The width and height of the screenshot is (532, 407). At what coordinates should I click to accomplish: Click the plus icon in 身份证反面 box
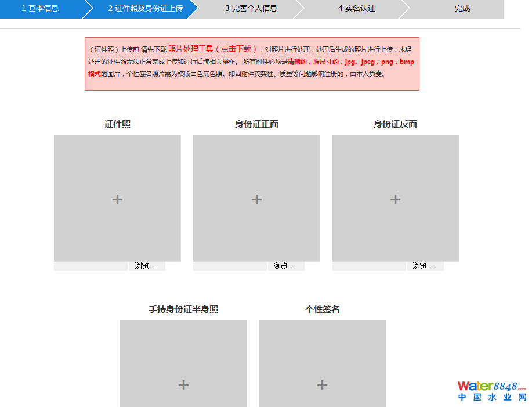[x=395, y=199]
